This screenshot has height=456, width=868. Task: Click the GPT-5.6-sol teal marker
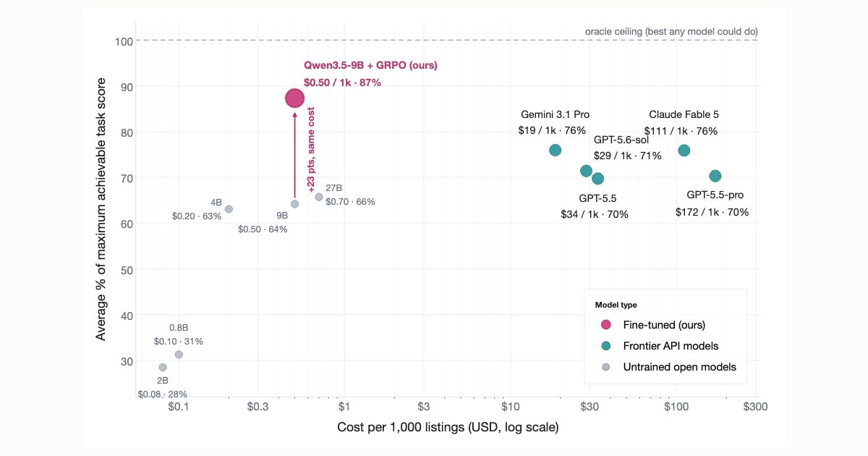(586, 171)
